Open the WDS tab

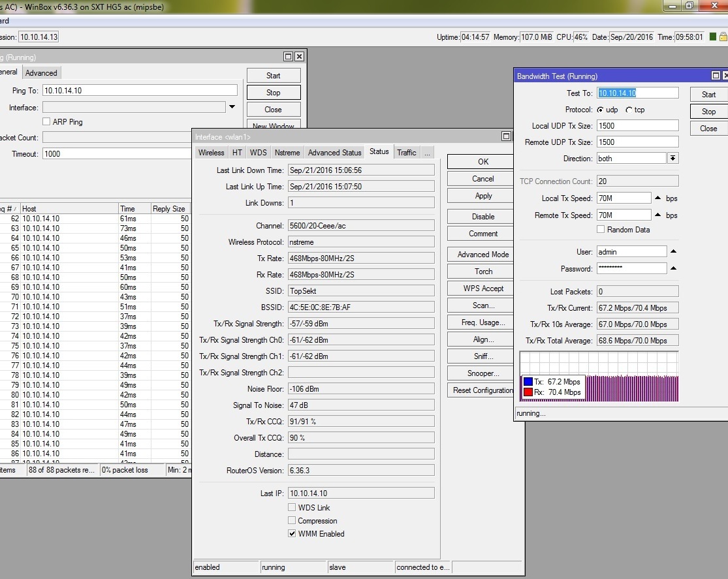coord(258,152)
